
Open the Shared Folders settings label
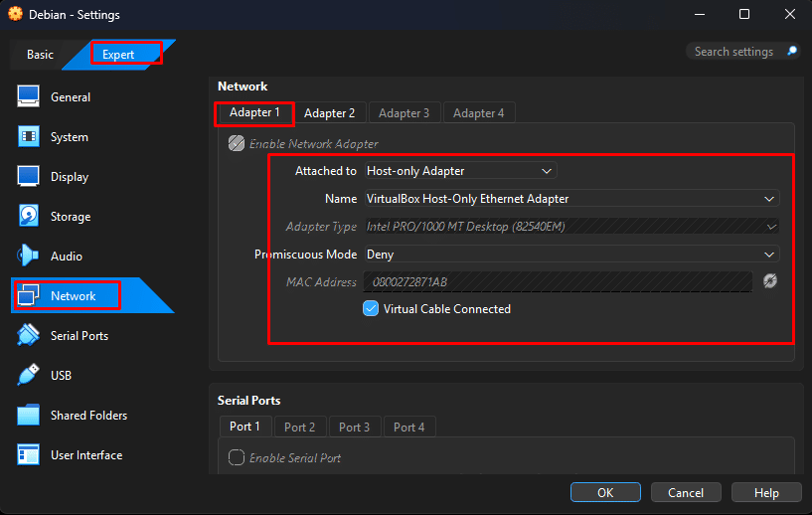coord(89,415)
